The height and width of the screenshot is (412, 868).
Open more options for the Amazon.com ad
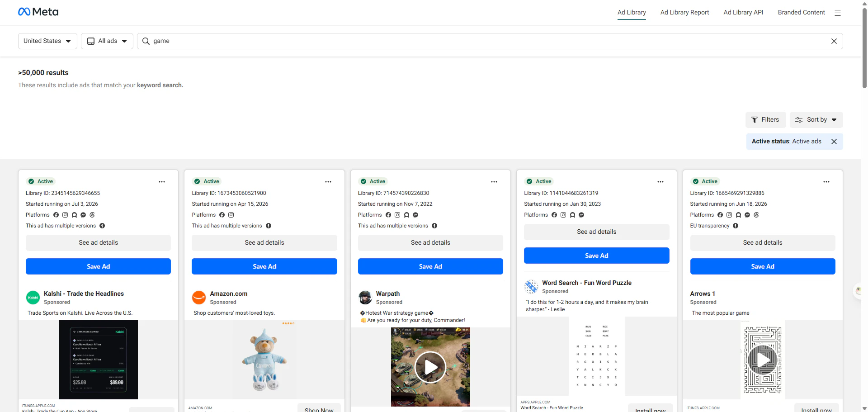(328, 182)
